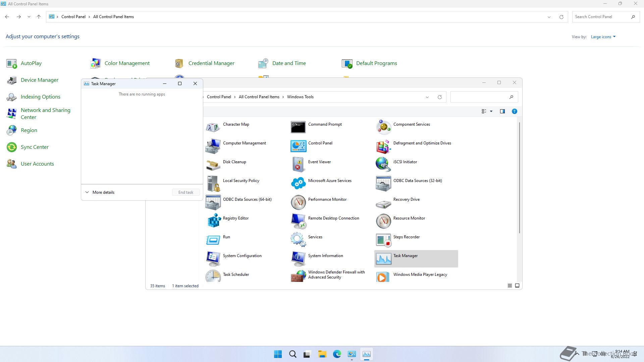Open Help in the Windows Tools window
This screenshot has height=362, width=644.
click(x=515, y=111)
